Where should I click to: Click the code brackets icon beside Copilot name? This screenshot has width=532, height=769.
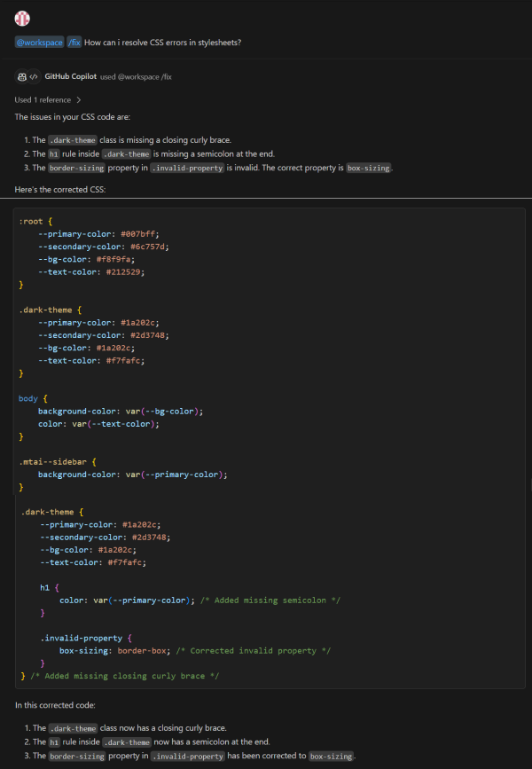tap(34, 77)
